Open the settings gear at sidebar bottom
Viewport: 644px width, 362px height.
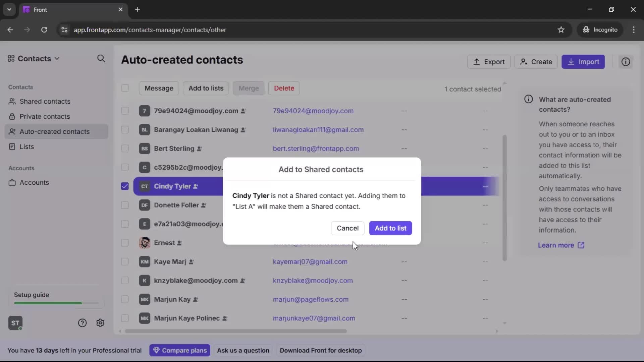coord(100,323)
